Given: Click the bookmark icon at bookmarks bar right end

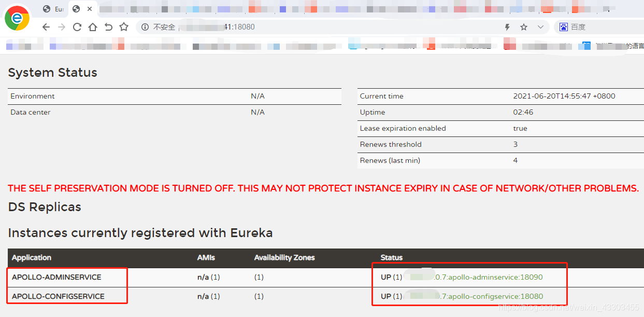Looking at the screenshot, I should (587, 46).
